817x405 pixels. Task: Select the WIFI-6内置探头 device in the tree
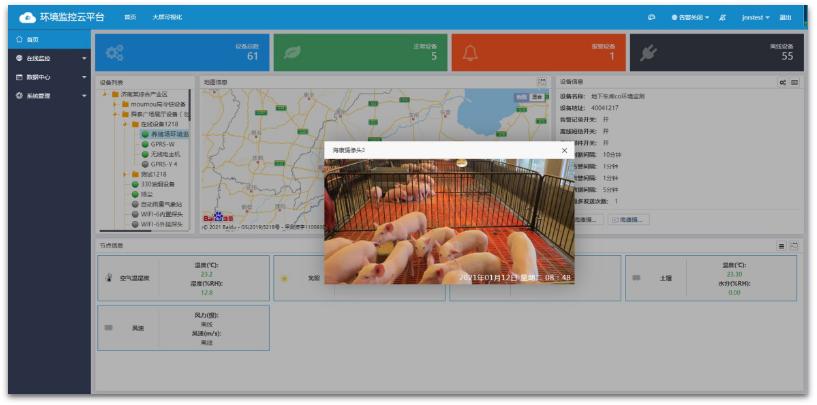click(x=162, y=214)
